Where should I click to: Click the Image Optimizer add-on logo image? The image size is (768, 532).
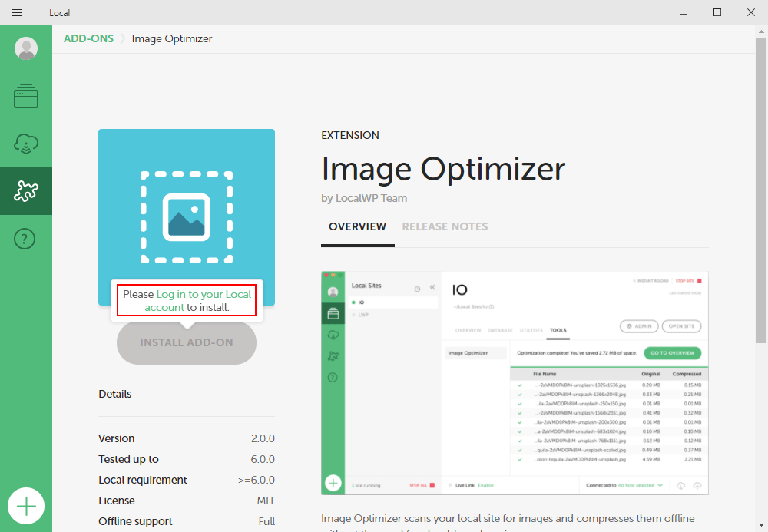(187, 216)
